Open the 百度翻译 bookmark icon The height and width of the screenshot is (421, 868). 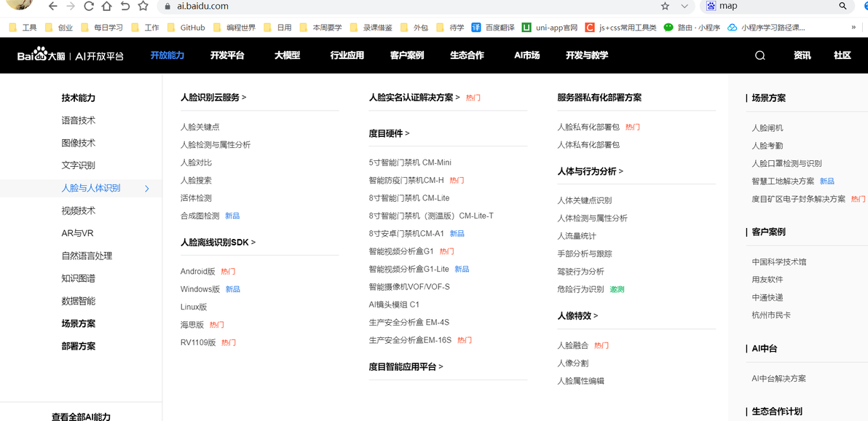coord(476,27)
